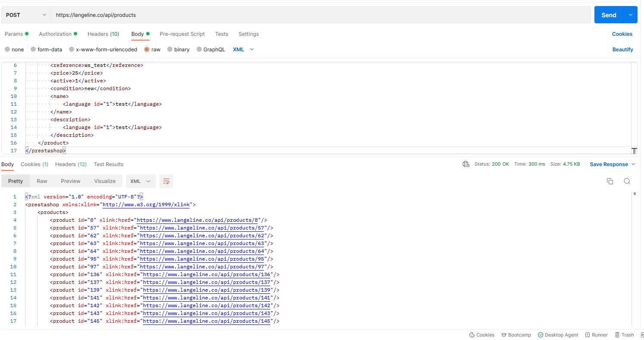Toggle line wrapping in response viewer

(x=166, y=181)
